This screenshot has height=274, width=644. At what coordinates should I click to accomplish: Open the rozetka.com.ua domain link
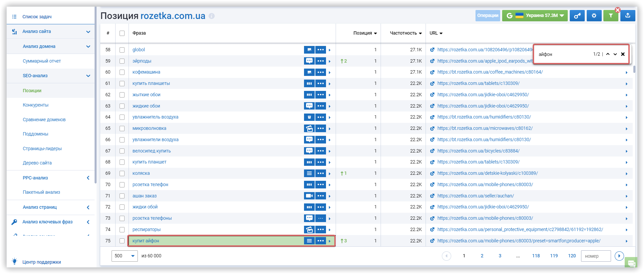pyautogui.click(x=173, y=16)
